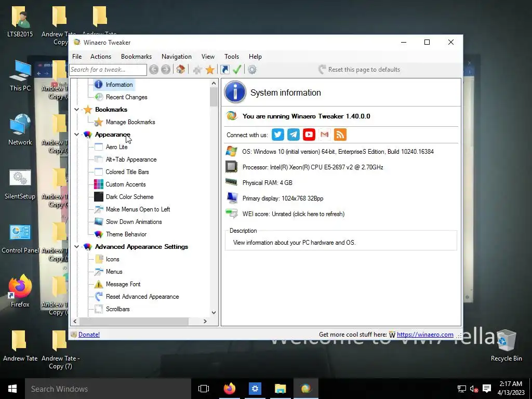Open settings via the gear toolbar icon
This screenshot has height=399, width=532.
pyautogui.click(x=252, y=70)
